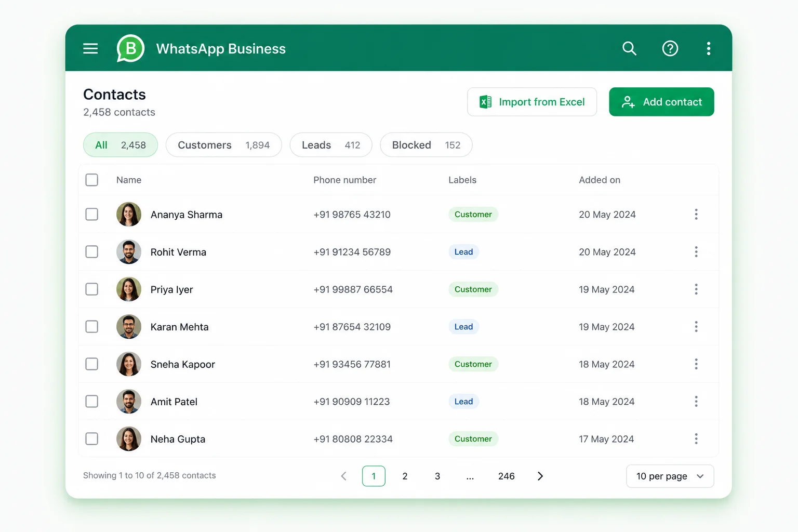Click Karan Mehta's profile picture
This screenshot has width=798, height=532.
coord(129,327)
